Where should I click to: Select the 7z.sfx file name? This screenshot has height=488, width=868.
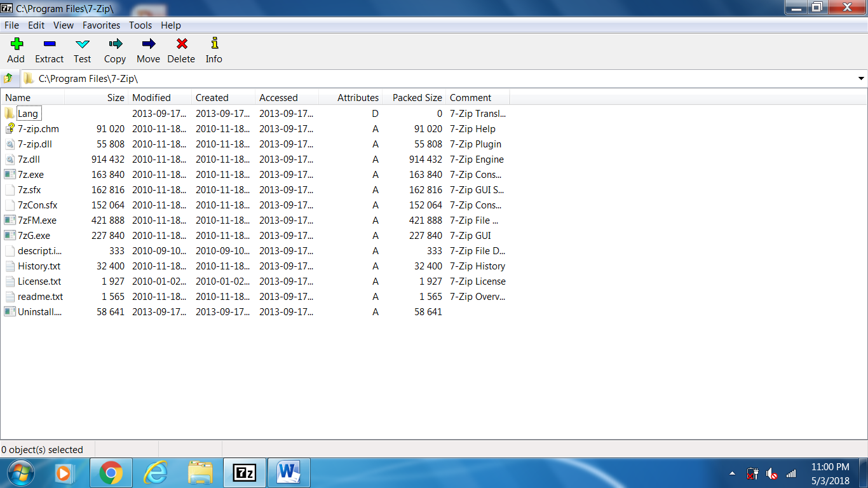[29, 190]
